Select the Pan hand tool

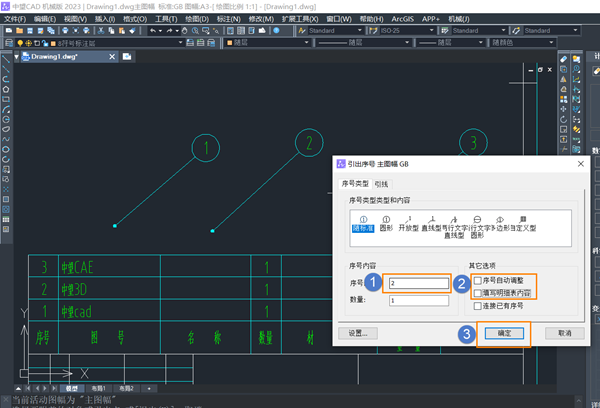(x=184, y=30)
